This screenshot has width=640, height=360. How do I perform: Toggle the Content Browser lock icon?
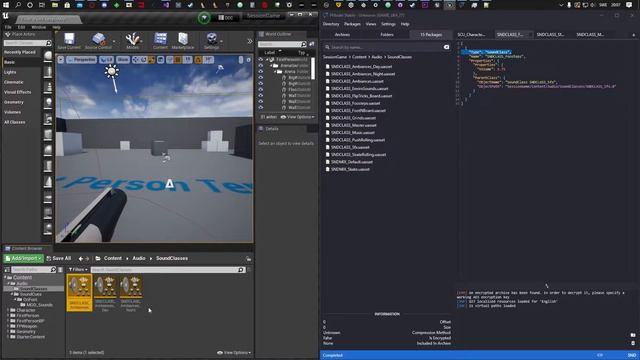click(x=248, y=259)
